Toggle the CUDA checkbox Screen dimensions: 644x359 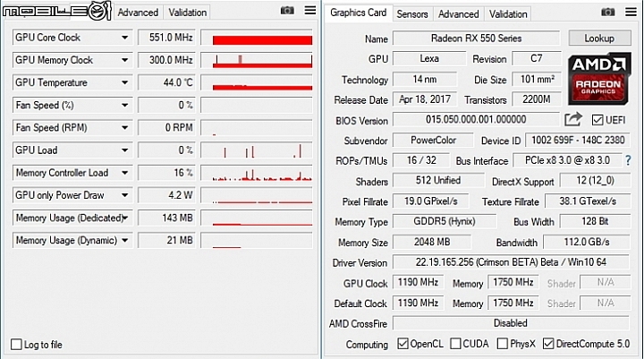(x=455, y=344)
